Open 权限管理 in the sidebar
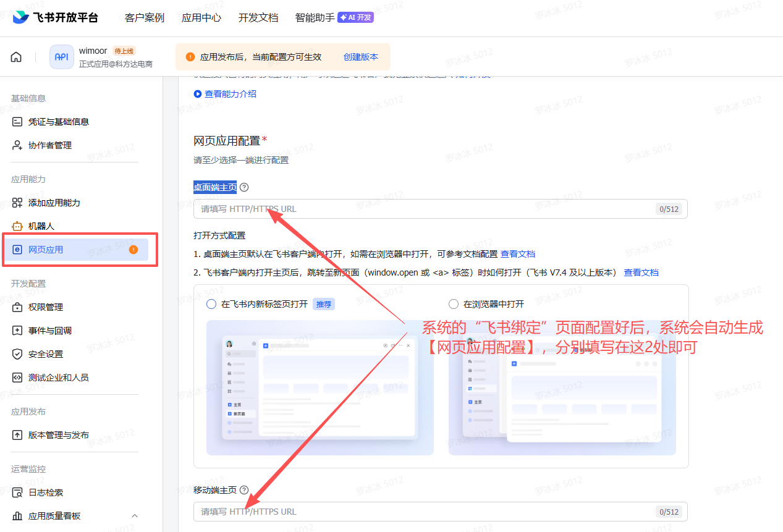The image size is (783, 532). [x=46, y=307]
